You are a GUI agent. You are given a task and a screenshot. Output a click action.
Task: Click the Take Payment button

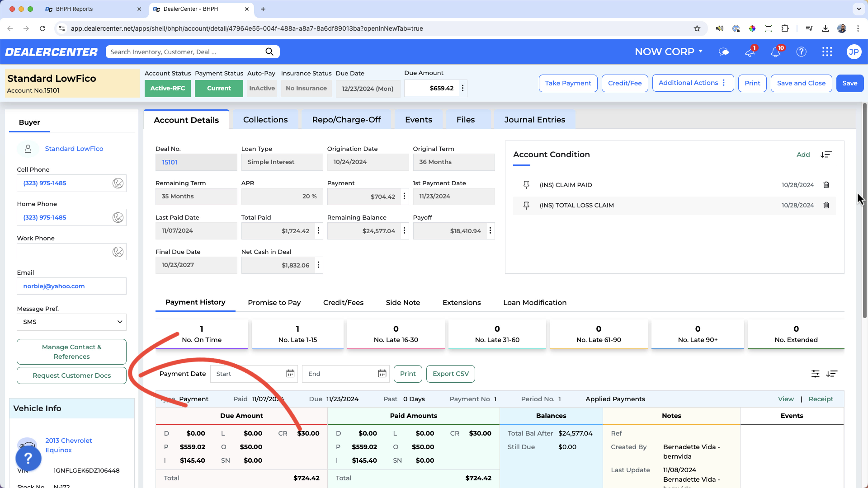568,83
